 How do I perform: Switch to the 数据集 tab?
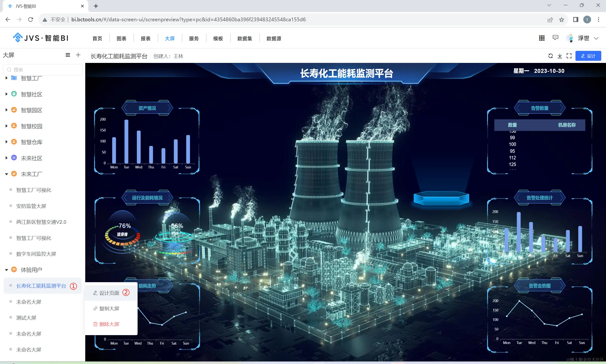(245, 39)
